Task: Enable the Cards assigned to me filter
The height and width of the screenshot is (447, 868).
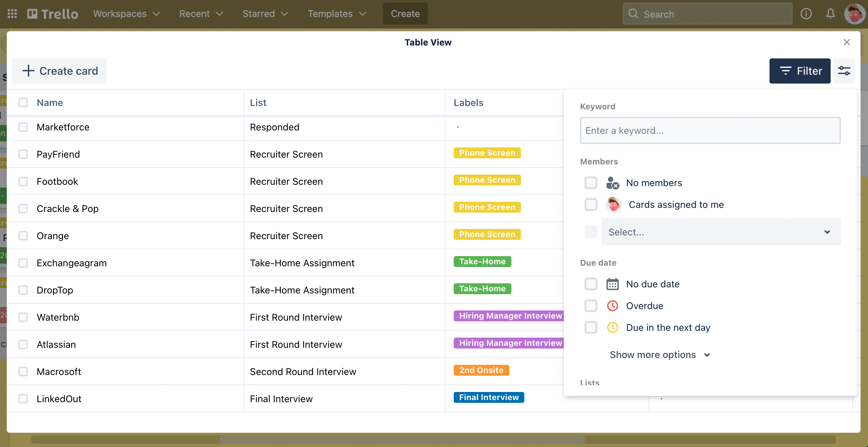Action: 591,204
